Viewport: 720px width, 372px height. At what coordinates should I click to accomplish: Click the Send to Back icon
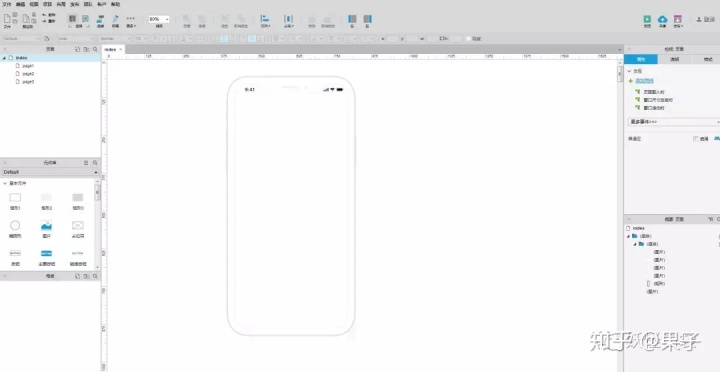202,19
